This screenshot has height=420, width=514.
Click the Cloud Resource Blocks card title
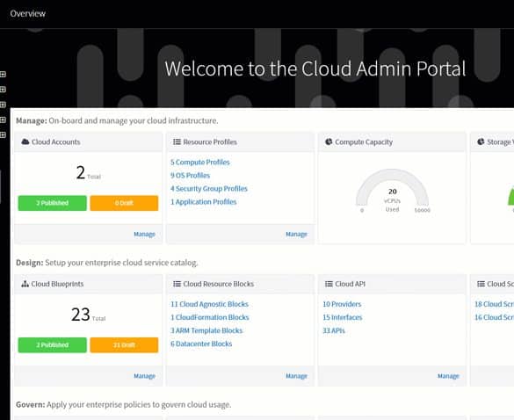[x=219, y=284]
